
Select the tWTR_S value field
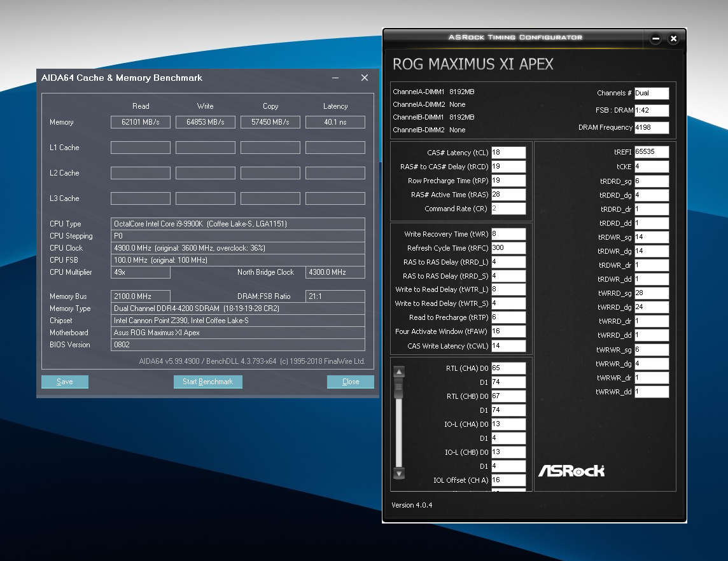coord(508,303)
